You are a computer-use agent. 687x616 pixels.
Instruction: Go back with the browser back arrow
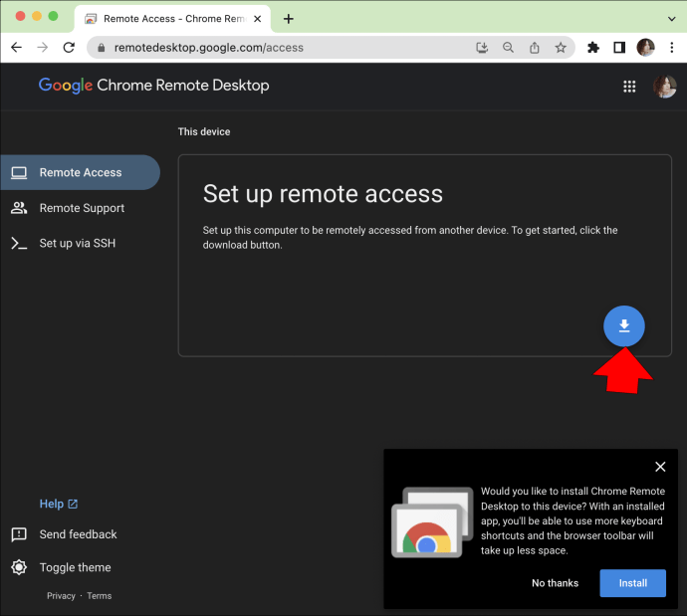point(16,48)
